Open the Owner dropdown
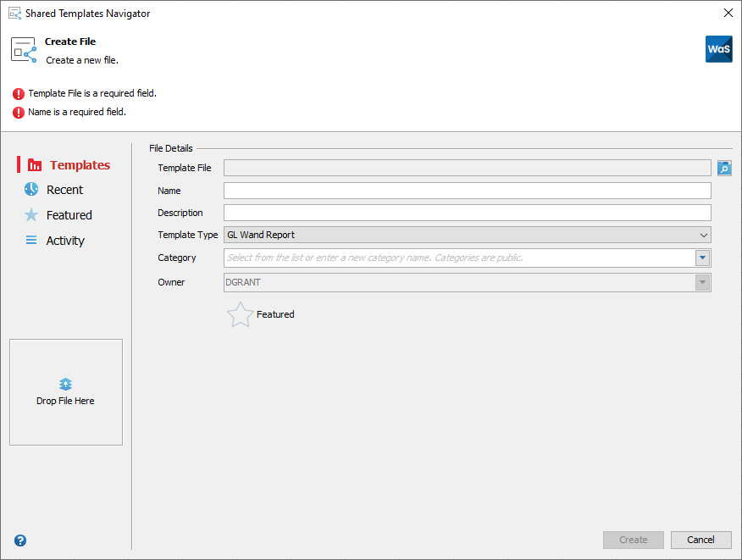The height and width of the screenshot is (560, 742). click(702, 282)
